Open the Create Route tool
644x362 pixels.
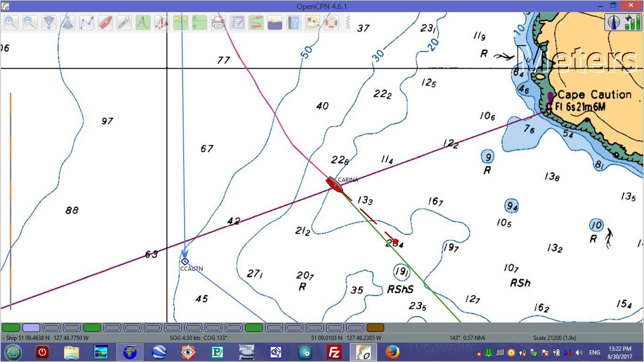(87, 23)
